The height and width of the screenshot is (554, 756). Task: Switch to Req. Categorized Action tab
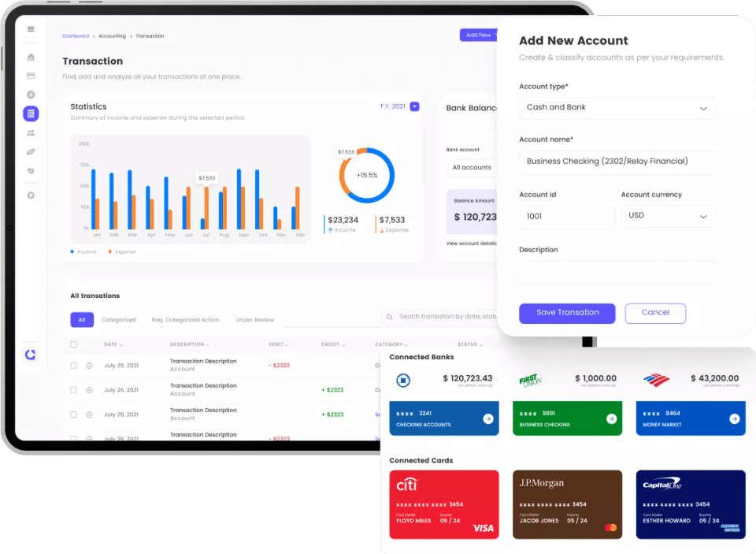[x=185, y=320]
